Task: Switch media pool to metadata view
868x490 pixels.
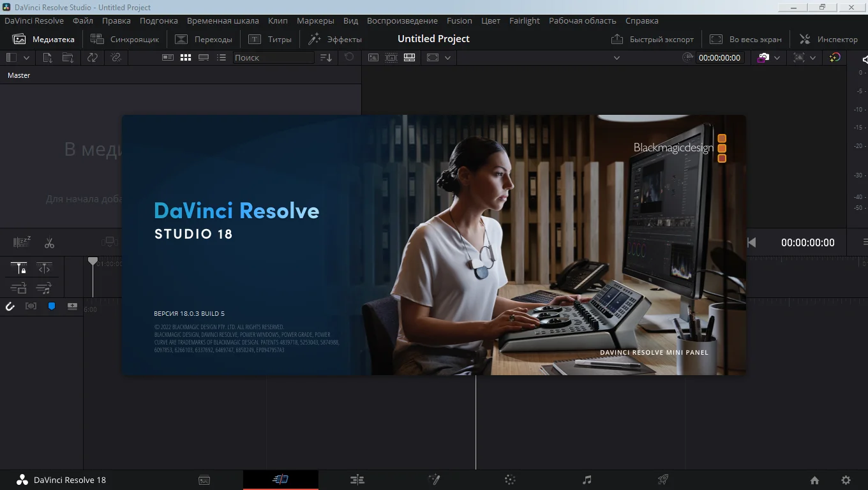Action: tap(168, 57)
